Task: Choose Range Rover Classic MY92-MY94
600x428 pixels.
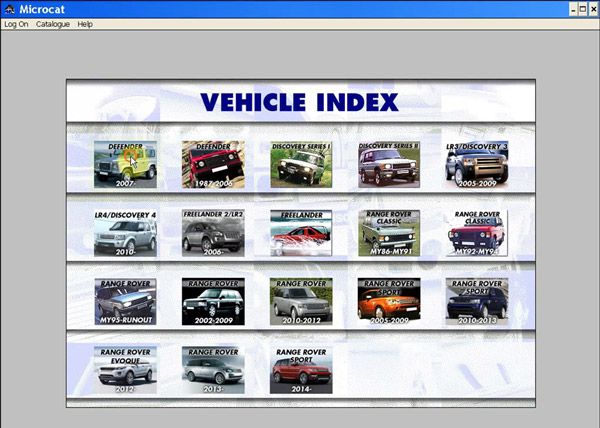Action: point(477,233)
